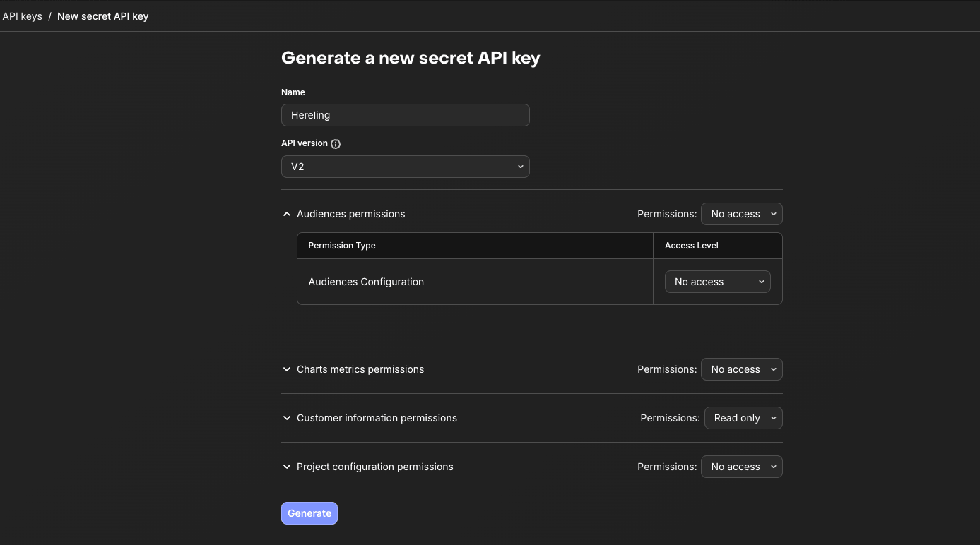Open the API version V2 dropdown
980x545 pixels.
tap(406, 167)
